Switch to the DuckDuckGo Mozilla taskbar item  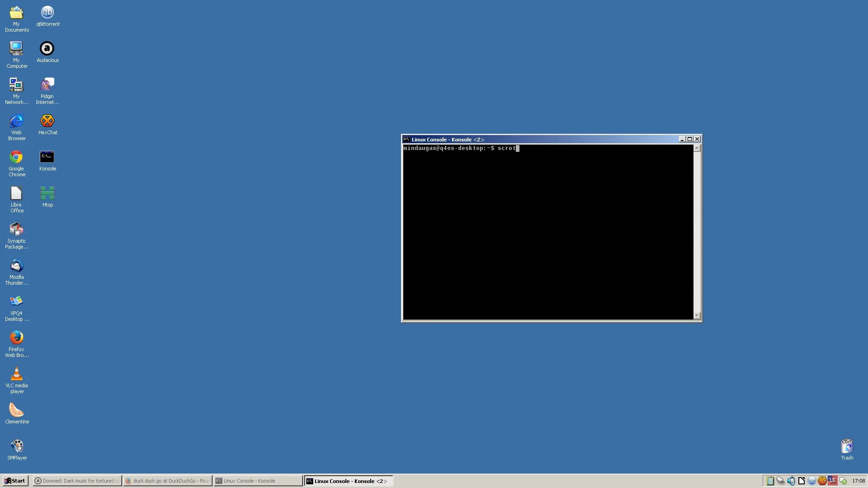(x=168, y=481)
